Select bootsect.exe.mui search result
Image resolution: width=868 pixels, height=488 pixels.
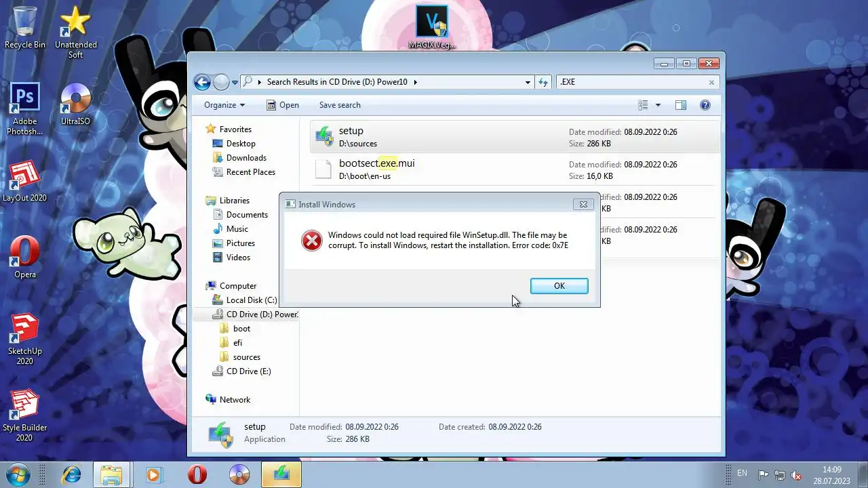515,169
